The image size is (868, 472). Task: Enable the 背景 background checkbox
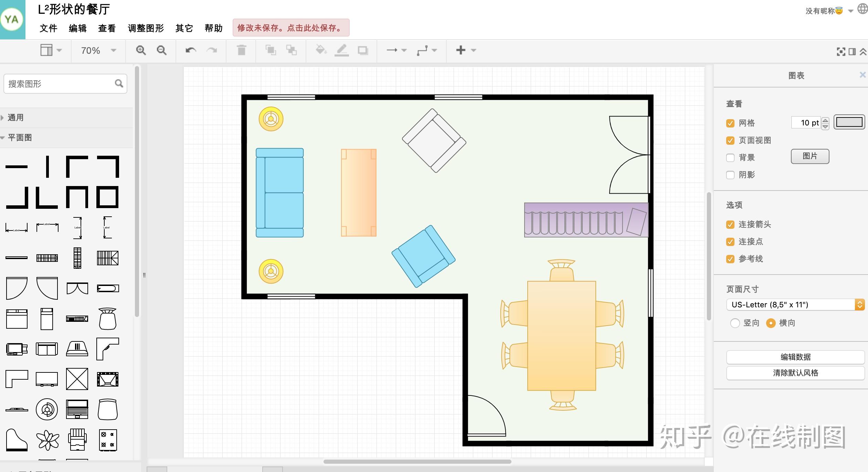point(730,158)
